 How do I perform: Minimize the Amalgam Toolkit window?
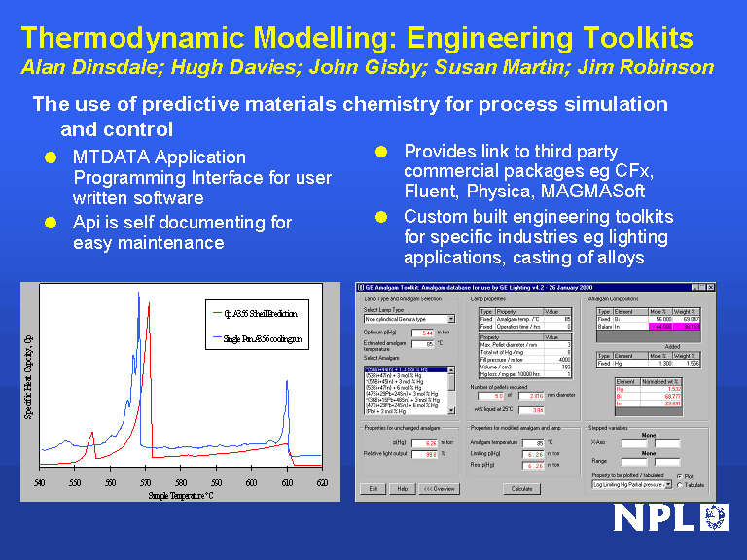(x=694, y=288)
